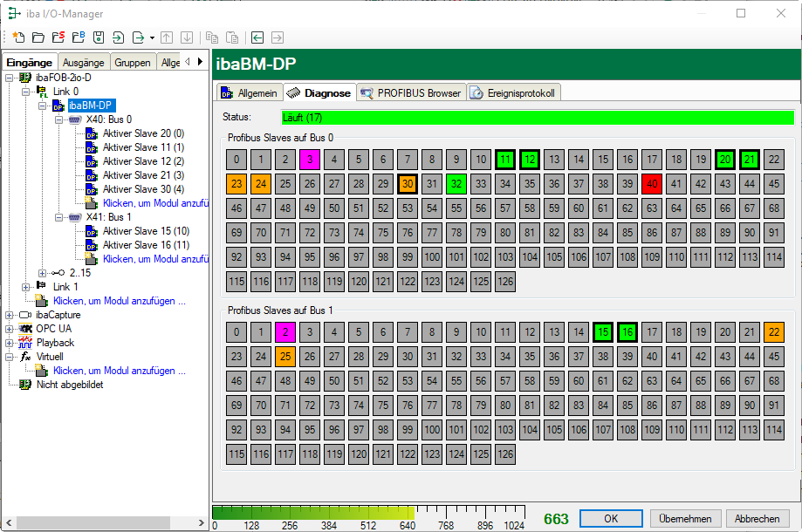The height and width of the screenshot is (532, 802).
Task: Click the OK button
Action: pyautogui.click(x=611, y=519)
